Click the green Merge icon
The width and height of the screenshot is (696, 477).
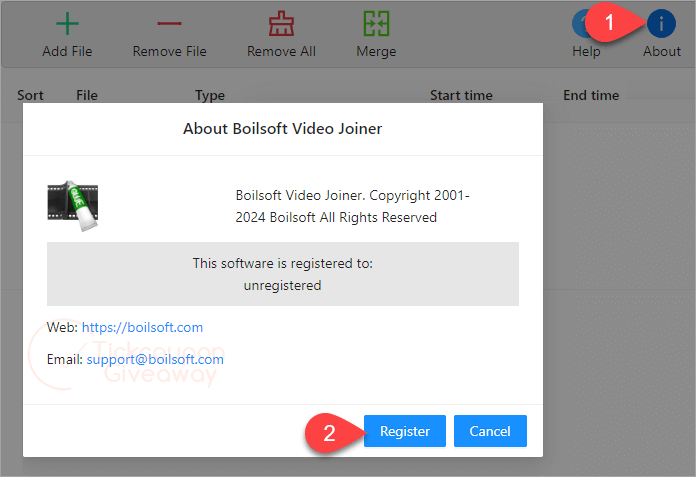(x=376, y=24)
